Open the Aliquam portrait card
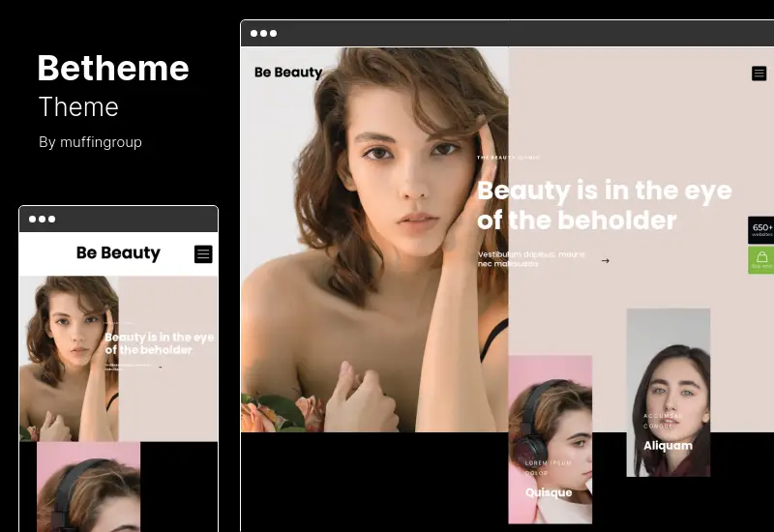 click(668, 393)
